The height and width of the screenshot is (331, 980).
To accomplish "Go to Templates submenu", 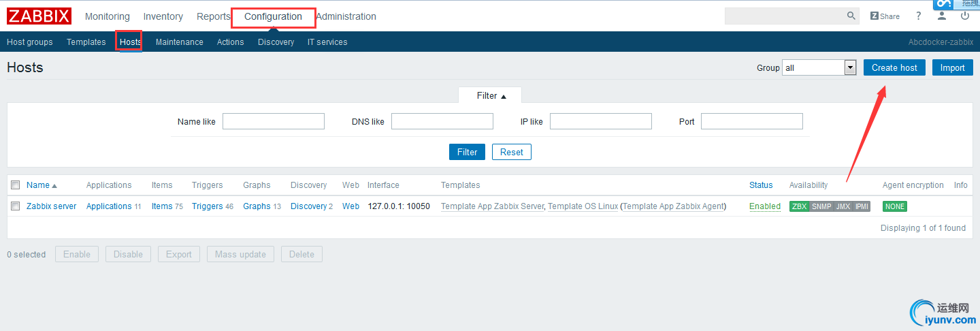I will (x=86, y=42).
